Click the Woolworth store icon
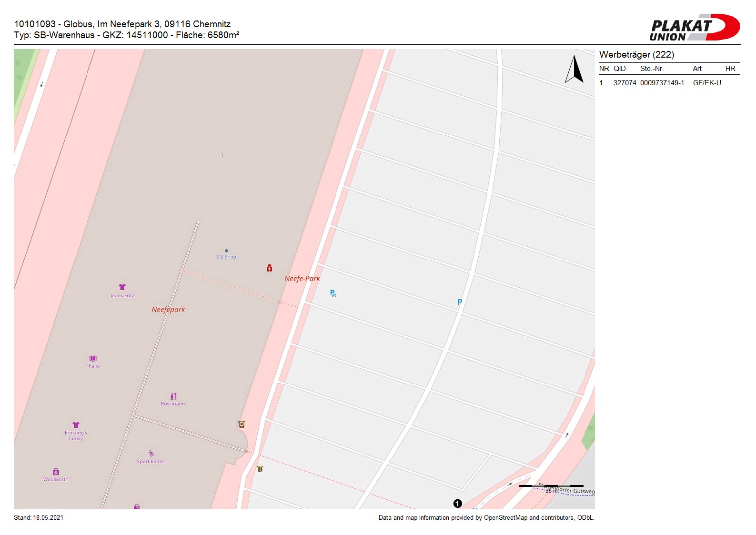This screenshot has width=756, height=535. click(x=56, y=472)
